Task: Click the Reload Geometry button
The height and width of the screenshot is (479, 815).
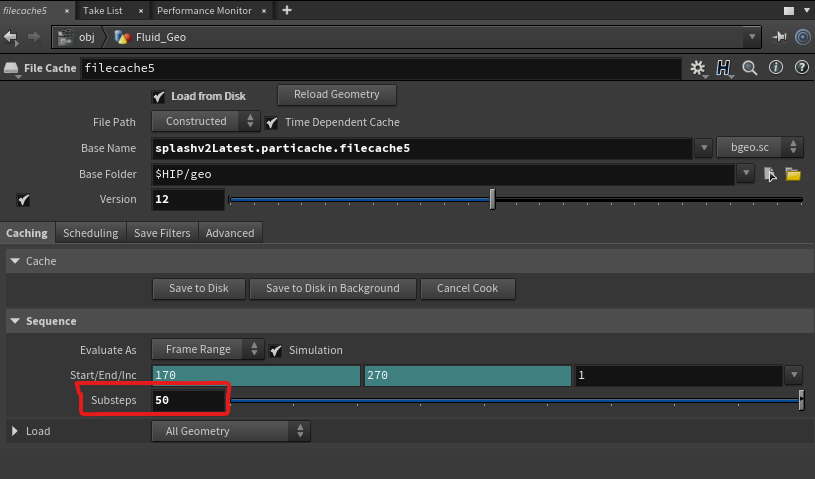Action: [x=337, y=95]
